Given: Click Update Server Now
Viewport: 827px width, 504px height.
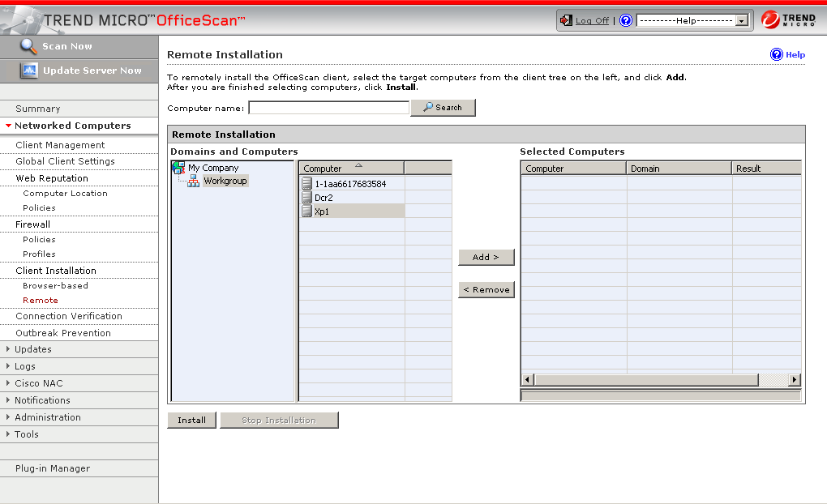Looking at the screenshot, I should pos(79,70).
